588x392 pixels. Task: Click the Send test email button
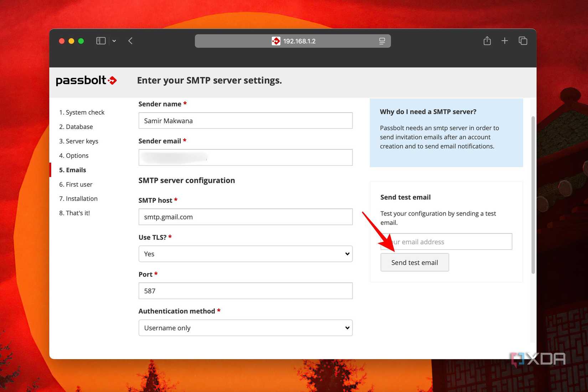click(414, 262)
